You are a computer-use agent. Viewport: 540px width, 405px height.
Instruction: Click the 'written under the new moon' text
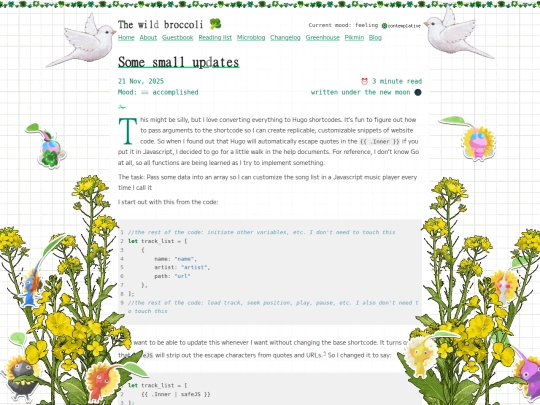click(x=361, y=92)
